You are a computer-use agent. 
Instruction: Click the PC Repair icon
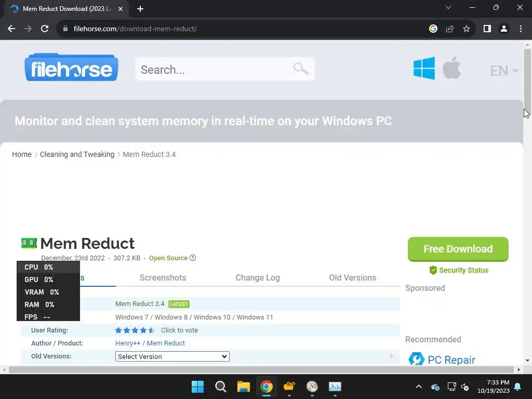pos(416,359)
